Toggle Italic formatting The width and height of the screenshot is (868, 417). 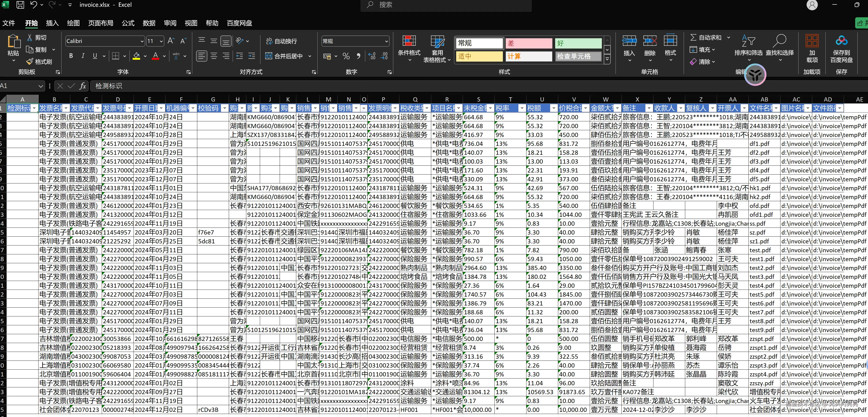pos(83,56)
